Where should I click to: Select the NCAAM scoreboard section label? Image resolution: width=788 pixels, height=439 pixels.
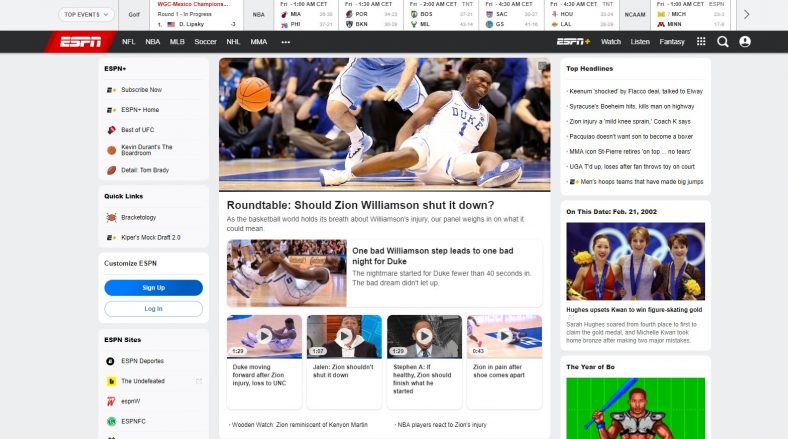tap(635, 15)
